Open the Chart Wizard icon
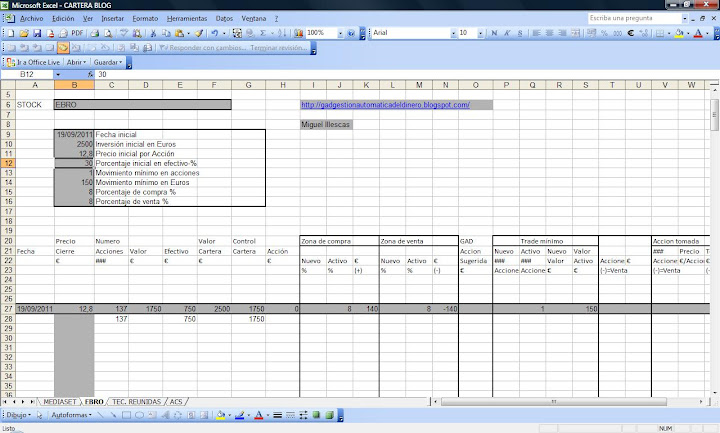720x433 pixels. pyautogui.click(x=298, y=33)
